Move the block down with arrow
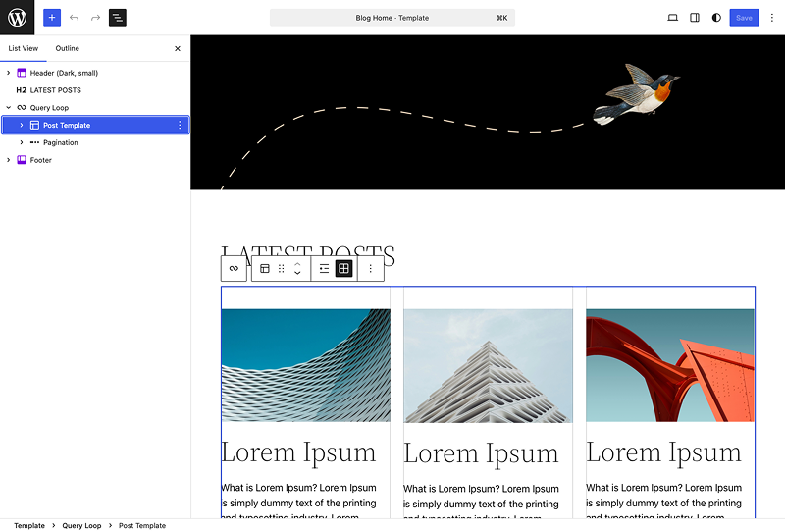The width and height of the screenshot is (785, 532). click(297, 273)
